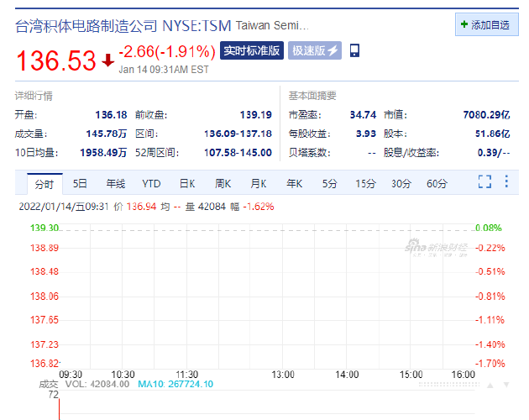Click the 52-week range 107.58-145.00

point(238,153)
